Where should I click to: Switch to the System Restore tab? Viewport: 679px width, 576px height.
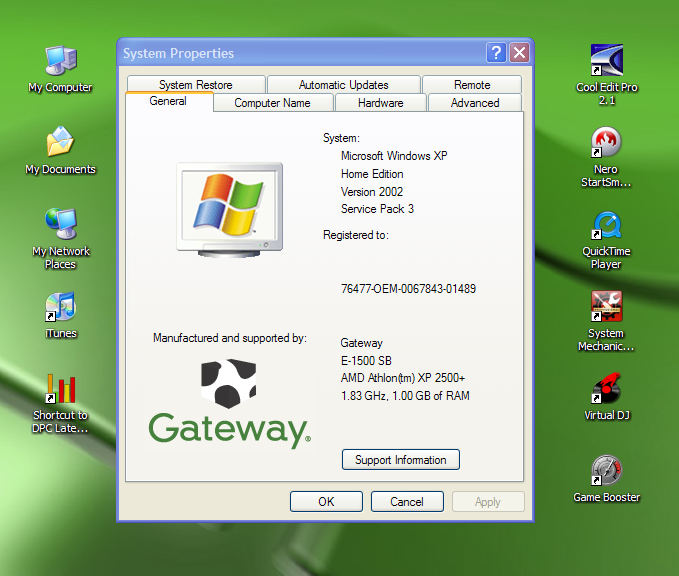(196, 84)
